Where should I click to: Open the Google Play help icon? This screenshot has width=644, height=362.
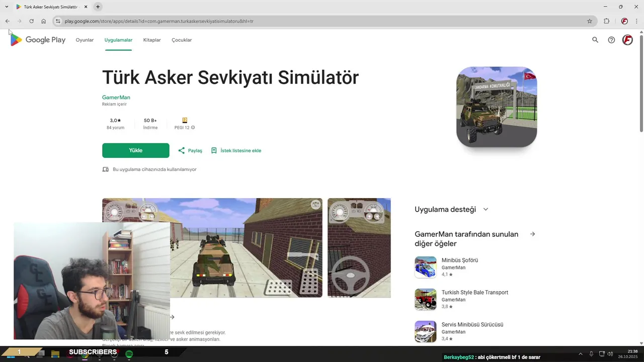611,40
